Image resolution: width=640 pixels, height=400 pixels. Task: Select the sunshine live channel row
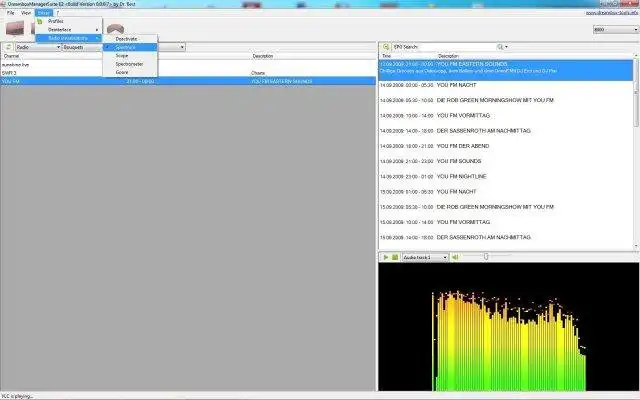188,64
